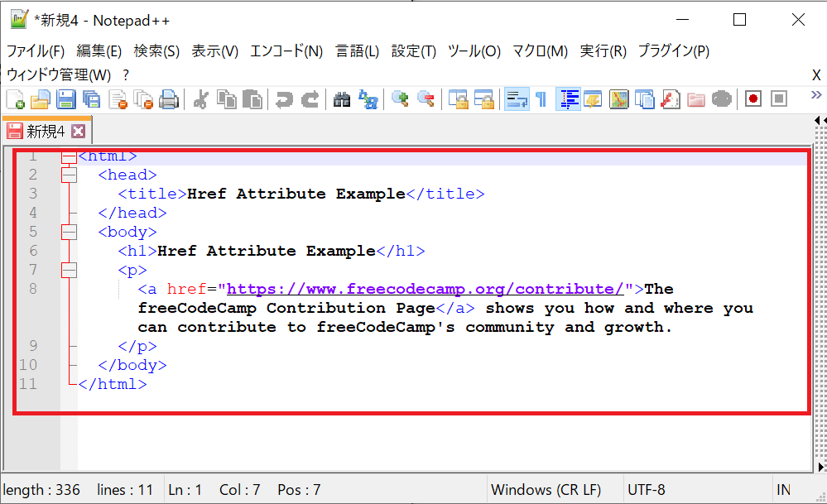The image size is (827, 504).
Task: Toggle show all characters
Action: coord(539,98)
